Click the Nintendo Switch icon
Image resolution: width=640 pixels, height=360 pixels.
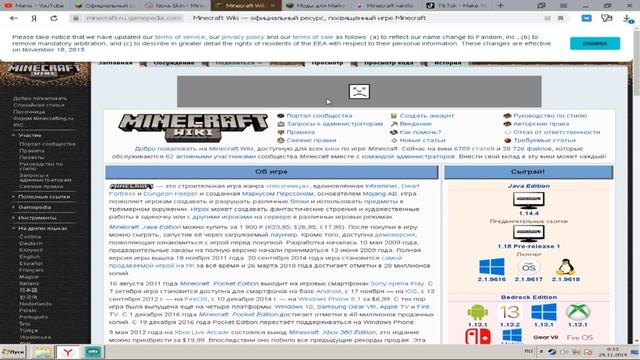[478, 337]
